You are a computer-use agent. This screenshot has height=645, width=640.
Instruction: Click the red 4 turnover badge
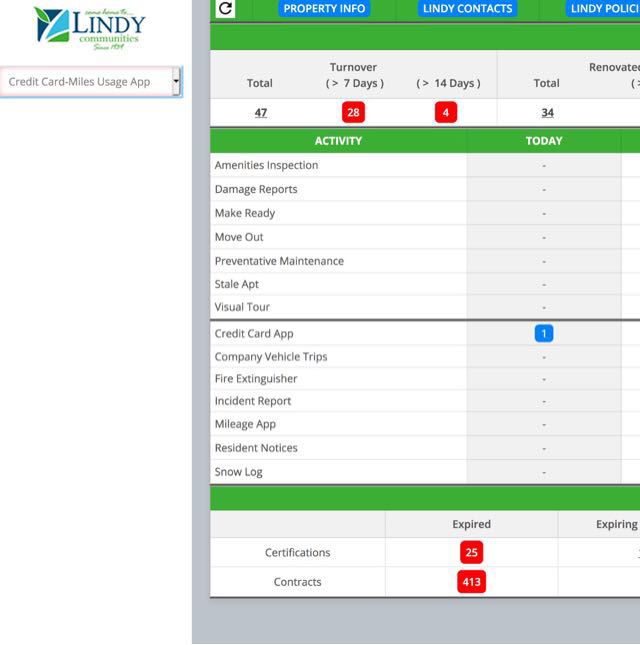[446, 113]
